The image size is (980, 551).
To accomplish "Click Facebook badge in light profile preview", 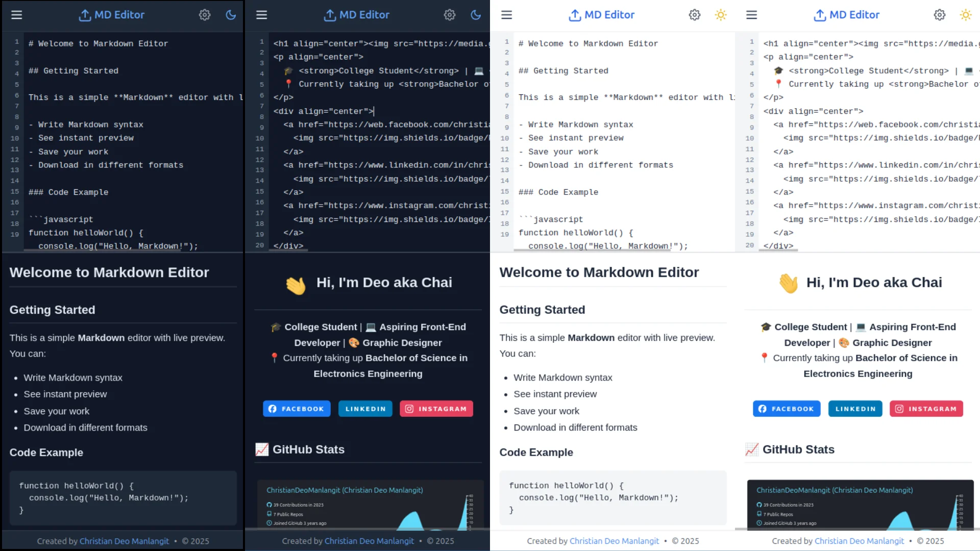I will (787, 409).
